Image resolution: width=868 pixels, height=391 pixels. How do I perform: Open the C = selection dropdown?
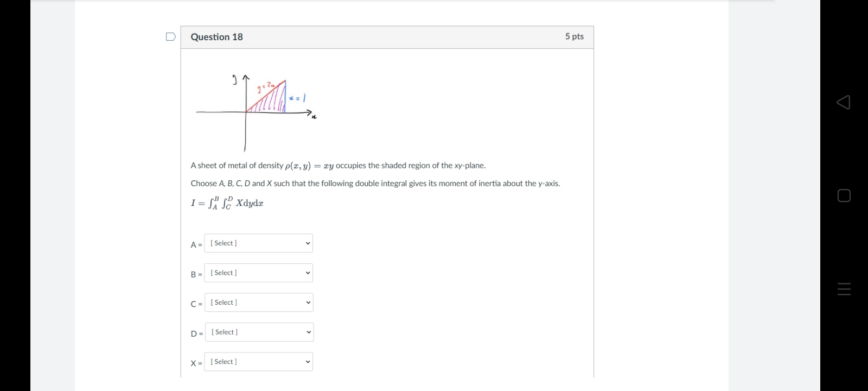[259, 302]
